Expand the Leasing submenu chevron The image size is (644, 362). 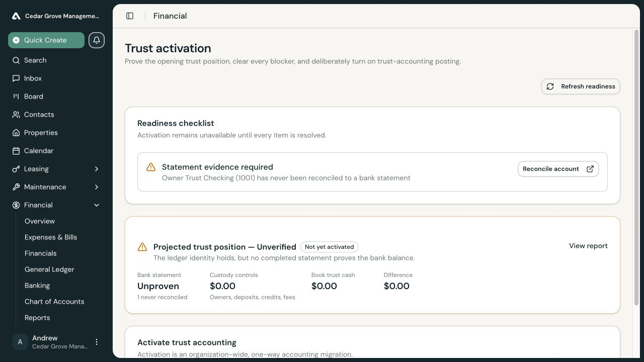coord(97,169)
